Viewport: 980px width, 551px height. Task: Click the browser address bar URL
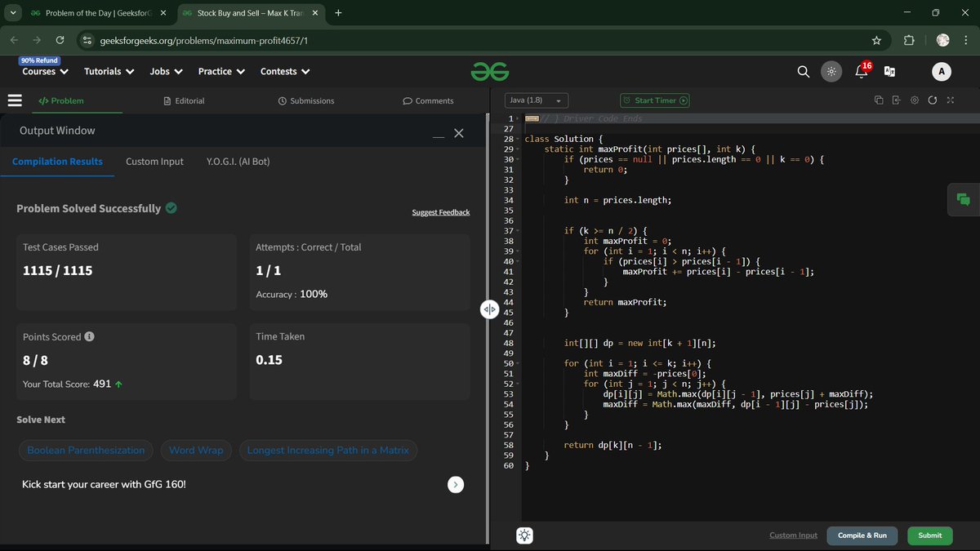[203, 40]
